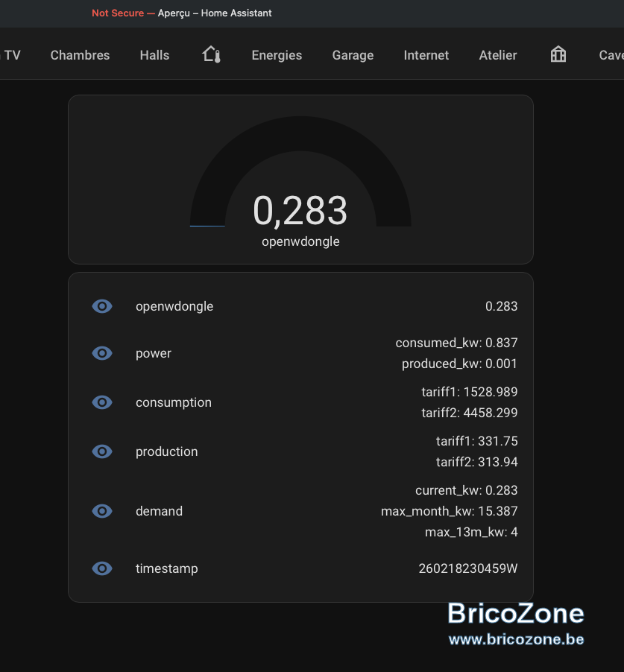Click the eye icon beside demand
624x672 pixels.
pos(102,511)
